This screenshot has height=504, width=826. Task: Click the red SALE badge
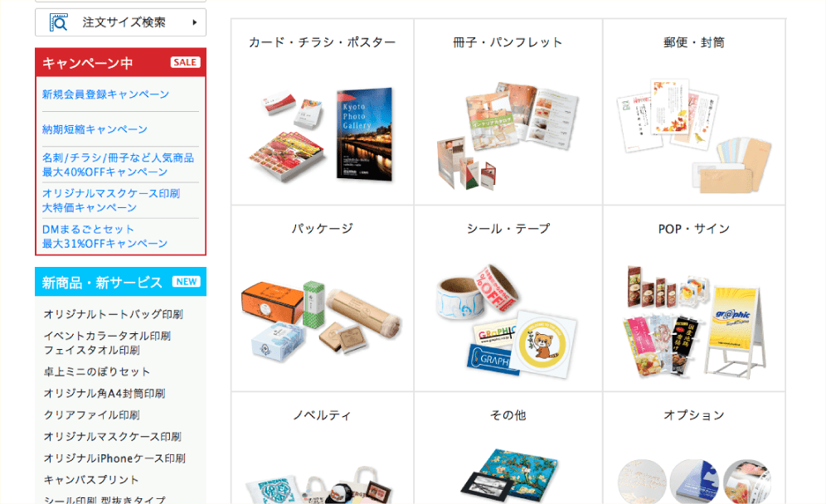pos(186,62)
